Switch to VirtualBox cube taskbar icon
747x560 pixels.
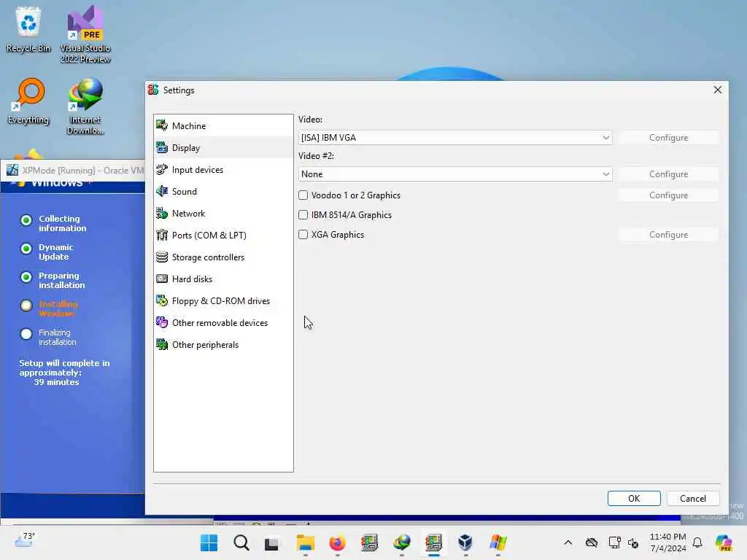coord(465,542)
